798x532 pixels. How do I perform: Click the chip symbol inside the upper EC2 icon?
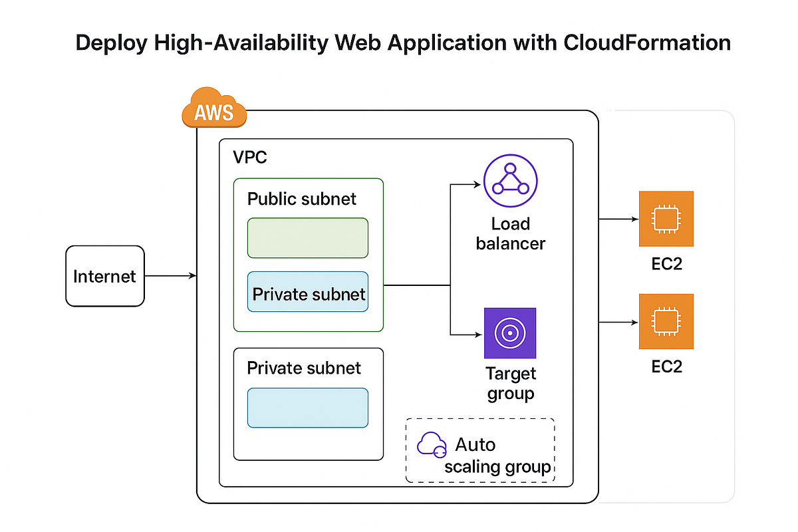[x=666, y=219]
